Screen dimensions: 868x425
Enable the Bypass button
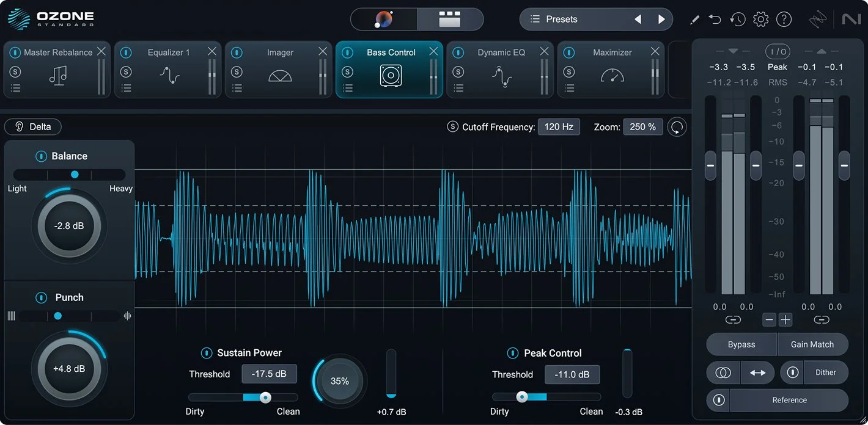[741, 344]
